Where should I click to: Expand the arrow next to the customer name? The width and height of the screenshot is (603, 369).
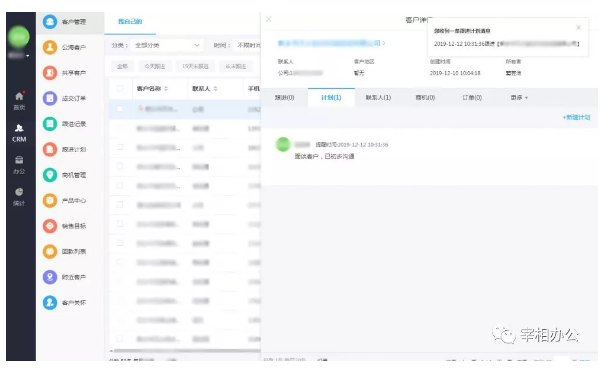384,43
